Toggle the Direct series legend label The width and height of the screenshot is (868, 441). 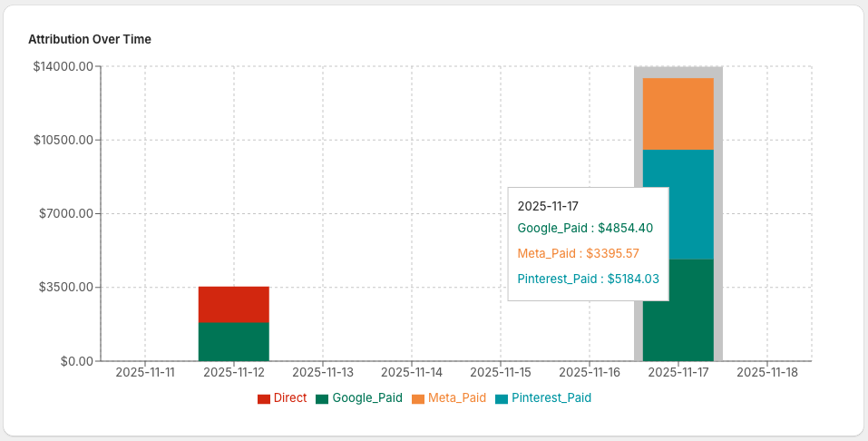290,398
